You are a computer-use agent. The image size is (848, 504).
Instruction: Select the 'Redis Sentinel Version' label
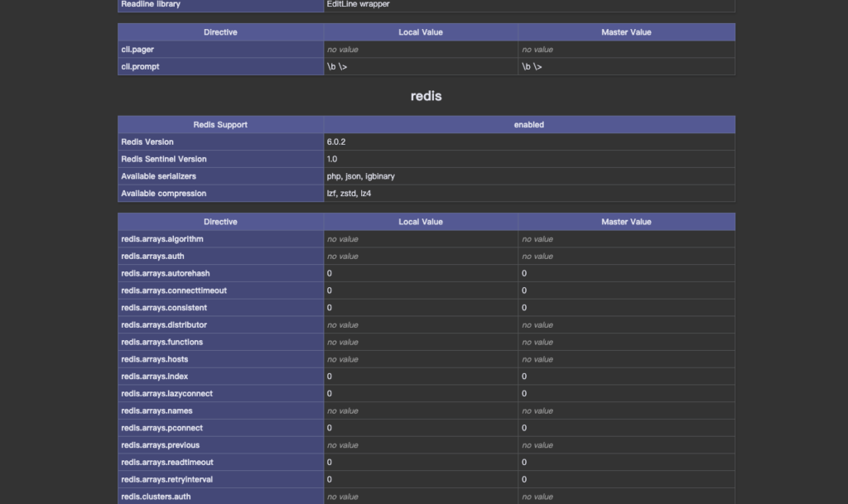coord(164,160)
